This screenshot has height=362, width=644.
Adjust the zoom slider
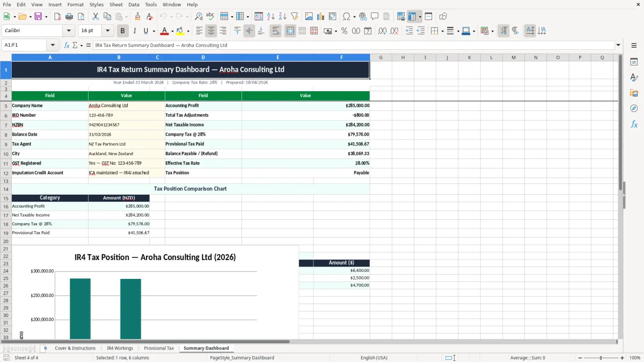coord(601,358)
